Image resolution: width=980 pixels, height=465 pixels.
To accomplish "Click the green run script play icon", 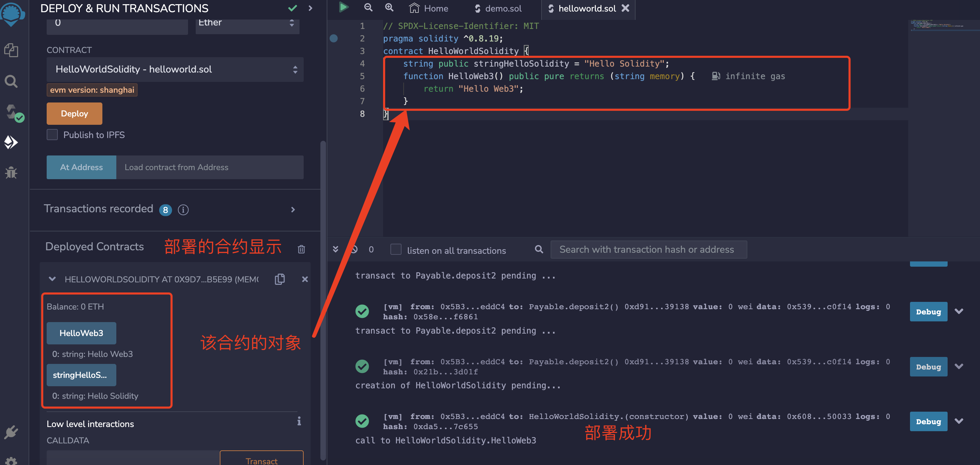I will [343, 8].
